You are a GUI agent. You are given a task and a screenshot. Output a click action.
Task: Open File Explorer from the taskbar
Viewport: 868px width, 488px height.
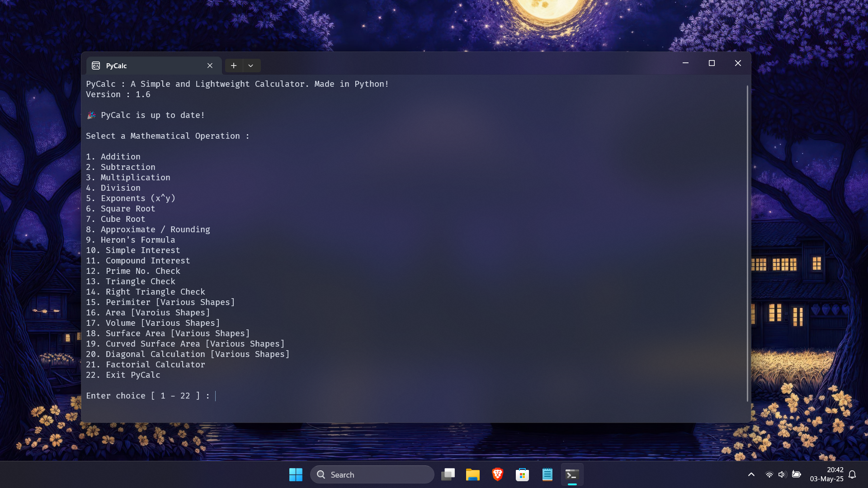click(473, 474)
